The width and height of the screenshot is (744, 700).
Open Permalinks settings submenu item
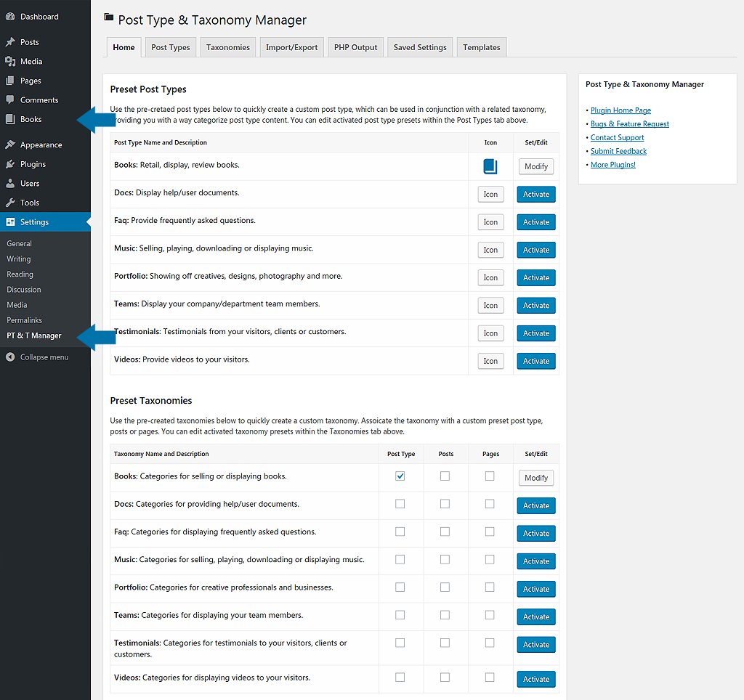click(x=25, y=320)
